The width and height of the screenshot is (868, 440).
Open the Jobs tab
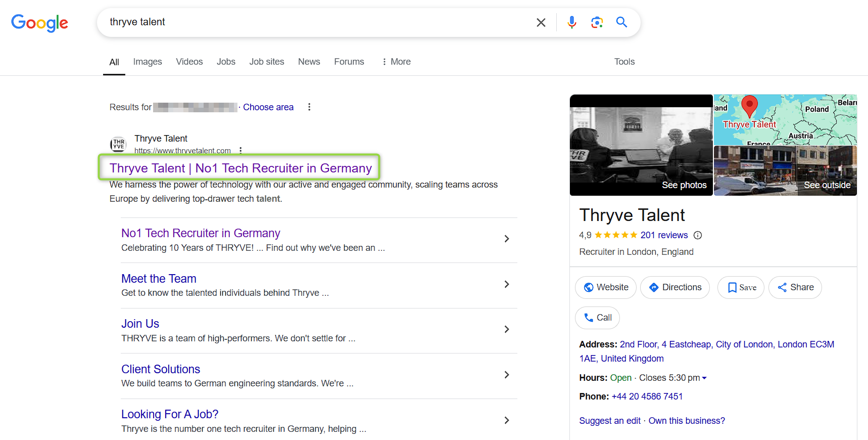pyautogui.click(x=226, y=62)
